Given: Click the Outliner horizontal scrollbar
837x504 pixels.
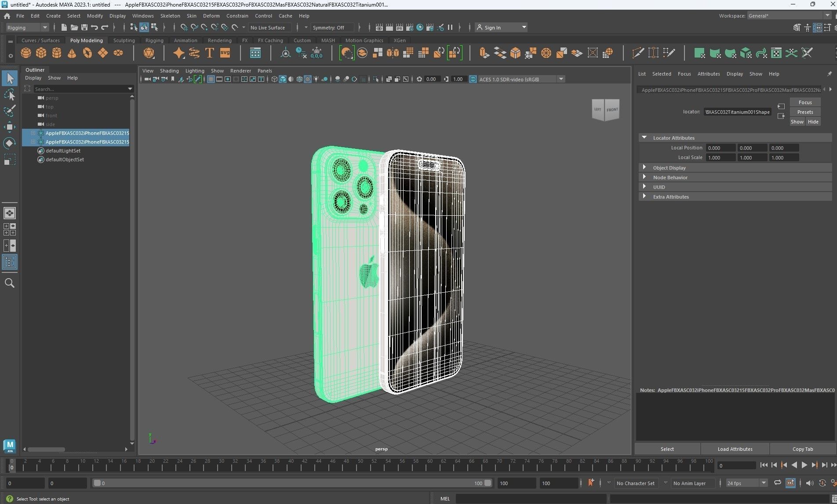Looking at the screenshot, I should tap(47, 449).
